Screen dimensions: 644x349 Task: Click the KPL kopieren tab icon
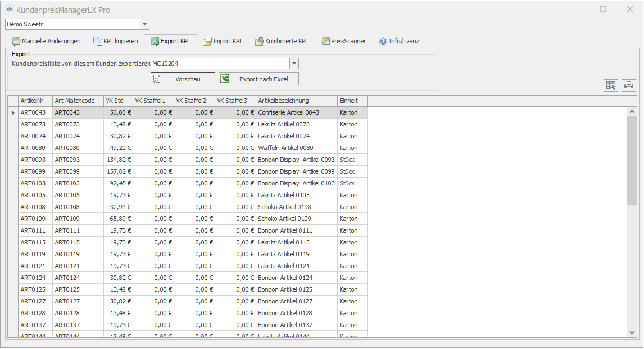tap(98, 41)
